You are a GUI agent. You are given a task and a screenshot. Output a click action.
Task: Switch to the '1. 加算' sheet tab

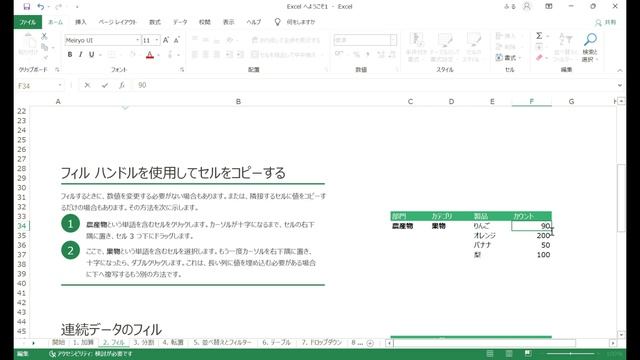[83, 342]
